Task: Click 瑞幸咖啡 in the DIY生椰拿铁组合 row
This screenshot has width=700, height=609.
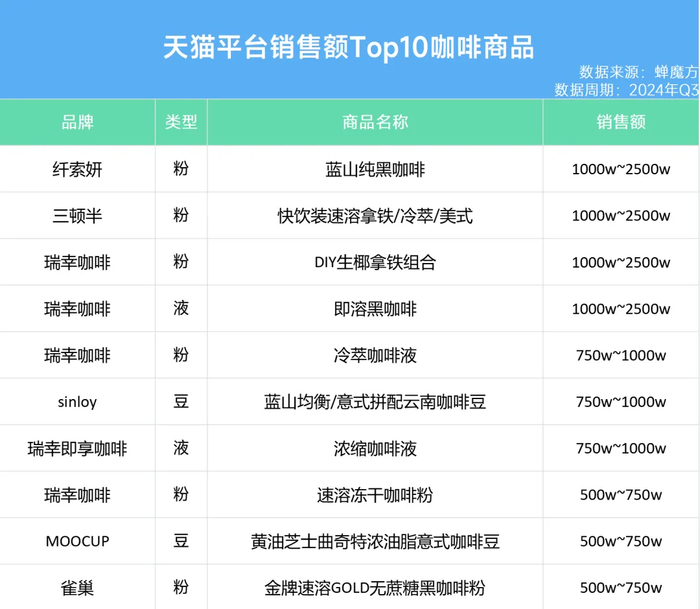Action: (78, 263)
